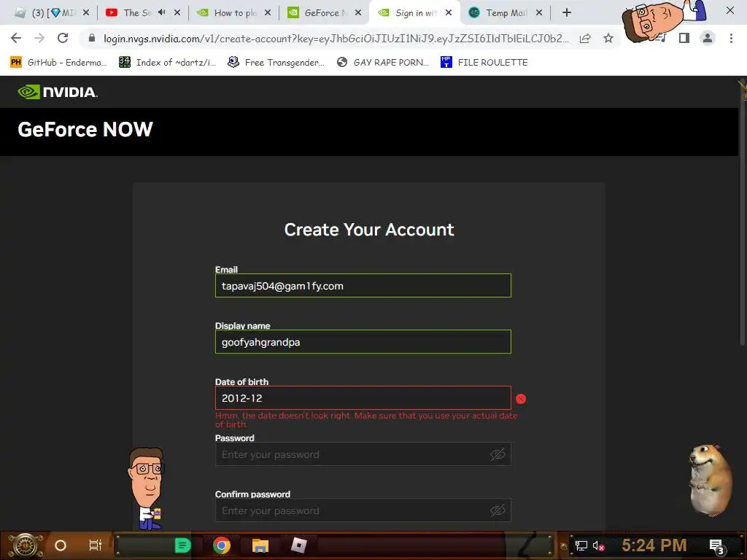
Task: Close the Temp Mail tab
Action: (x=539, y=13)
